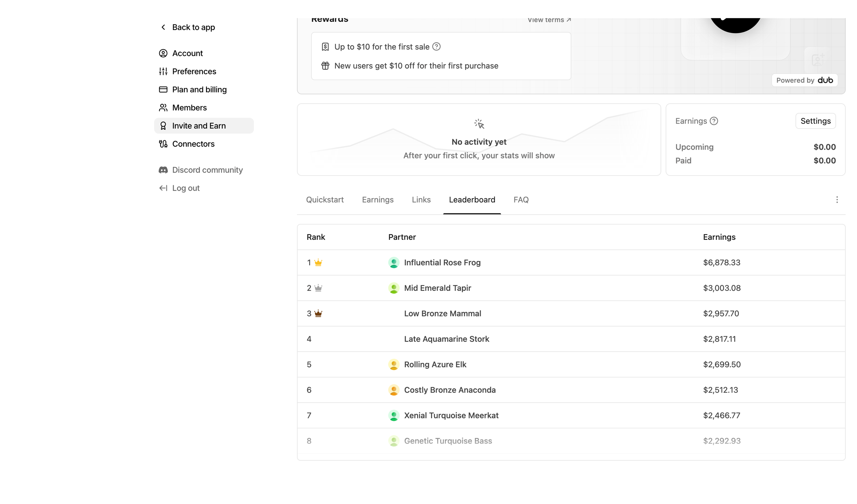The height and width of the screenshot is (504, 857).
Task: Switch to the Links tab
Action: pos(421,200)
